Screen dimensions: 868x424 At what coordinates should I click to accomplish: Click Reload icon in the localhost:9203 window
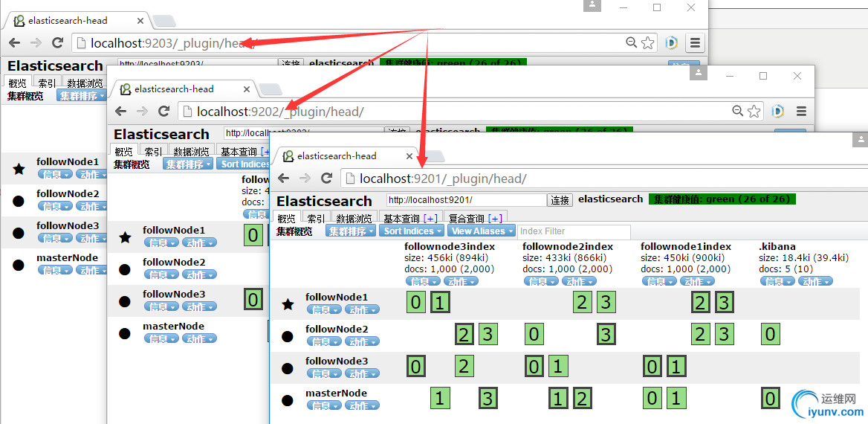point(57,42)
